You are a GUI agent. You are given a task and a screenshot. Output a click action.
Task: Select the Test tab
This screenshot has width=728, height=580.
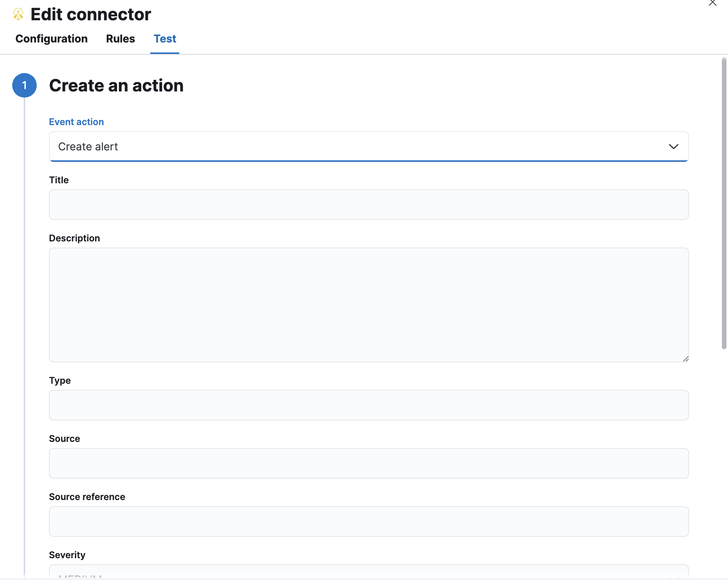[x=165, y=39]
